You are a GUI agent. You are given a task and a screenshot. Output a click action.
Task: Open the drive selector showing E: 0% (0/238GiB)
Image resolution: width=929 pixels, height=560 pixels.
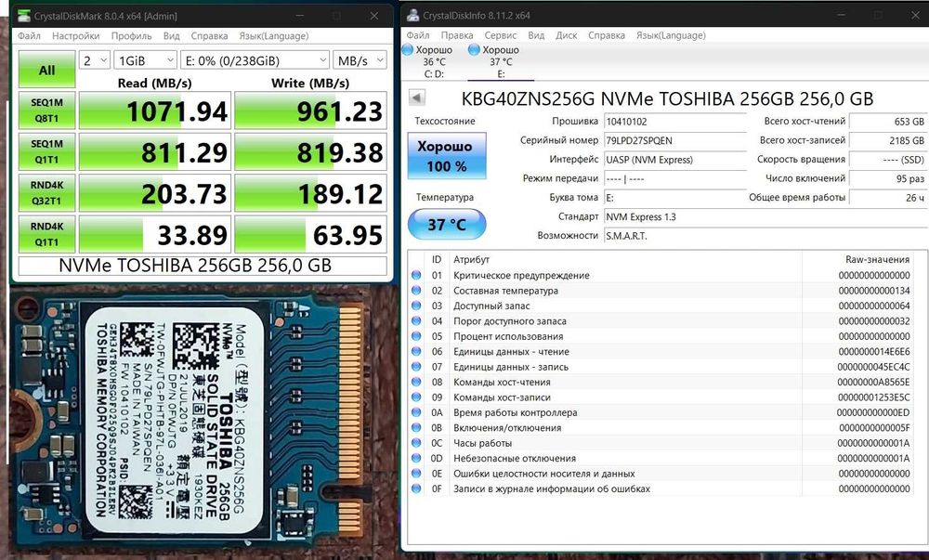[255, 60]
